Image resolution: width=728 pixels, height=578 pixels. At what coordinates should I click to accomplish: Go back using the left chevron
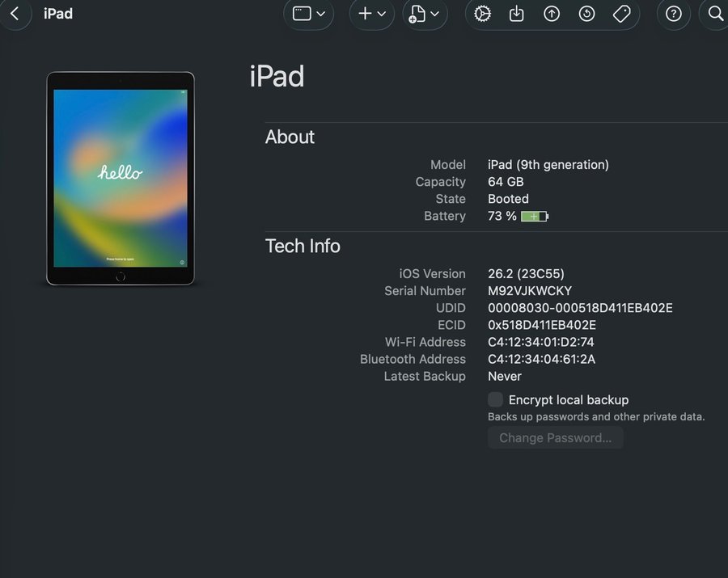tap(15, 14)
